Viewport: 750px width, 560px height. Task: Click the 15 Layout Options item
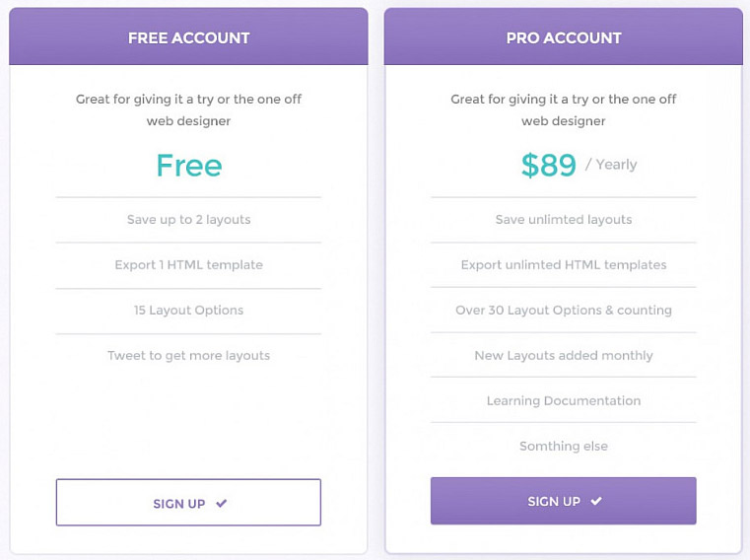click(188, 311)
